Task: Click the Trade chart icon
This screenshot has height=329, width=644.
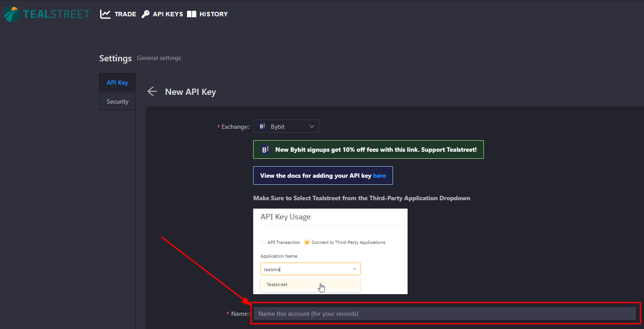Action: coord(105,14)
